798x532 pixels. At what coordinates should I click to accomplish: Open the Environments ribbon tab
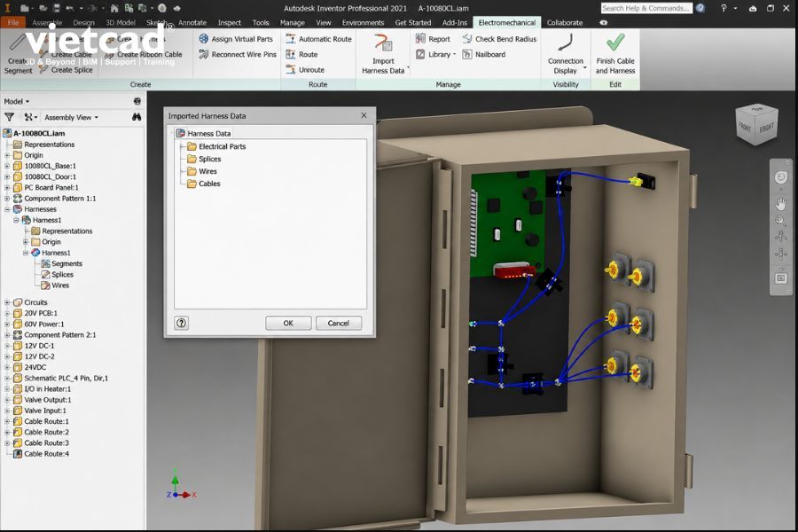point(363,22)
